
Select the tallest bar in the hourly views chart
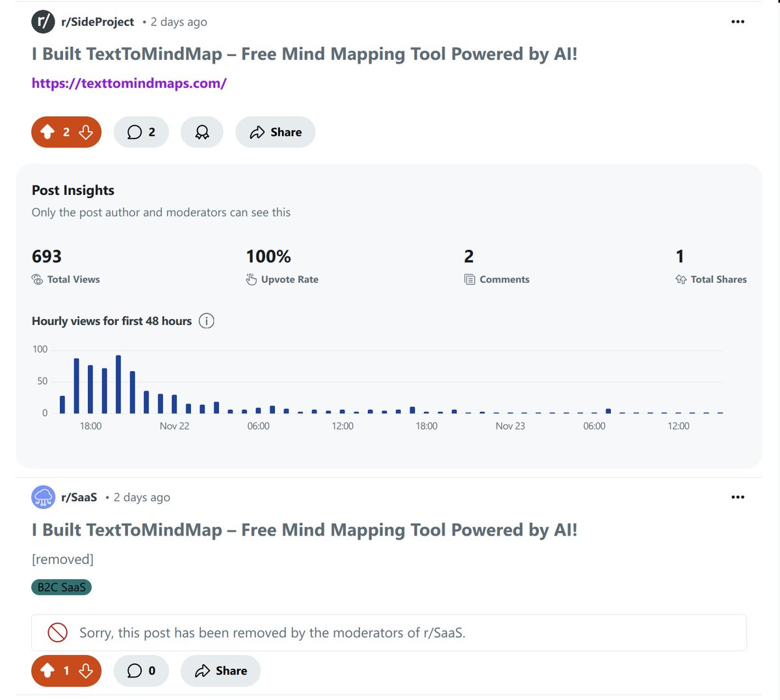pyautogui.click(x=118, y=384)
